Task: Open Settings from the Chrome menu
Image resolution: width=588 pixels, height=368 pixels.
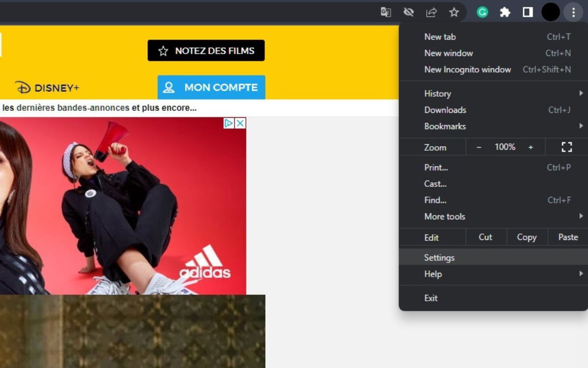Action: click(493, 257)
